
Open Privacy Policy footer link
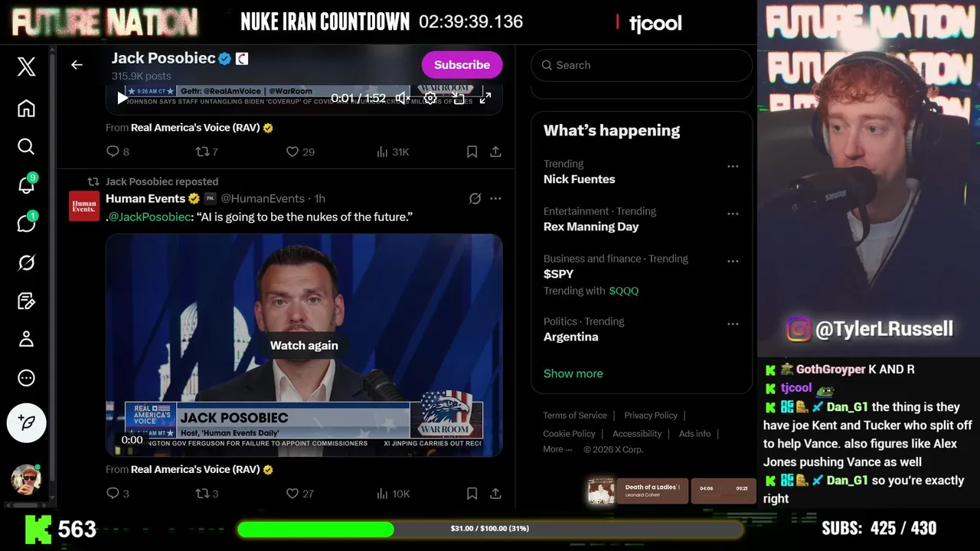click(x=651, y=416)
